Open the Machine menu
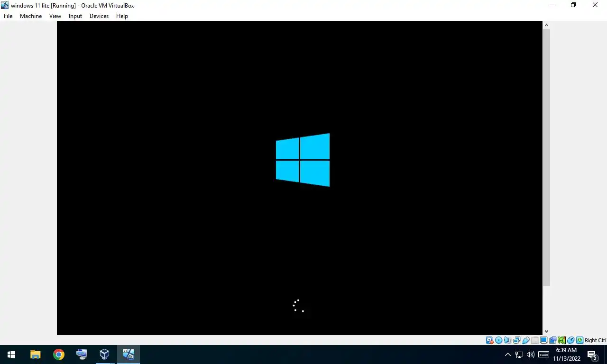Viewport: 607px width, 364px height. pos(31,16)
